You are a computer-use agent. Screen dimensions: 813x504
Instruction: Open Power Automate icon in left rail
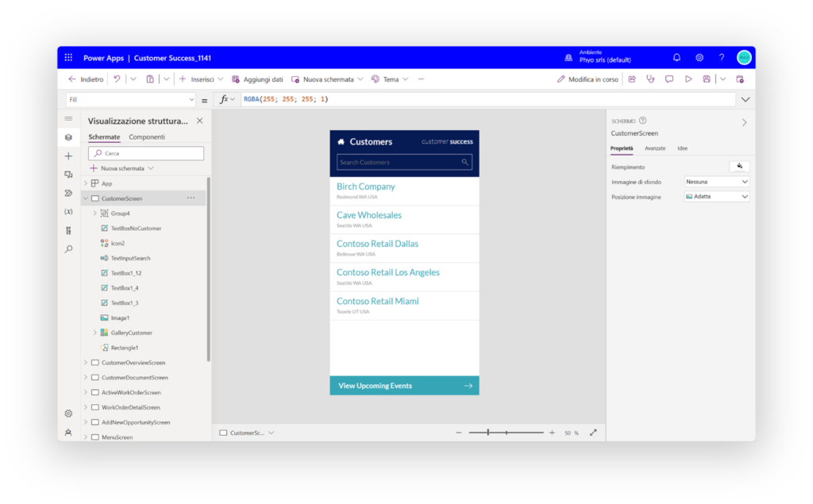68,193
